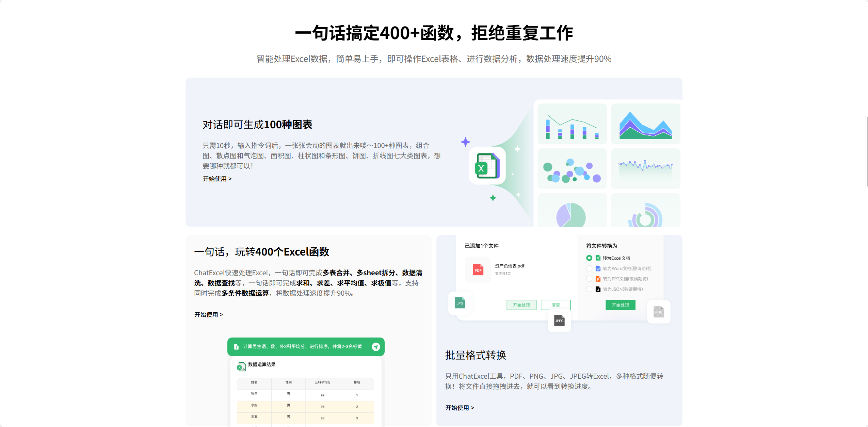This screenshot has width=868, height=427.
Task: Click the radial ring chart thumbnail
Action: coord(646,210)
